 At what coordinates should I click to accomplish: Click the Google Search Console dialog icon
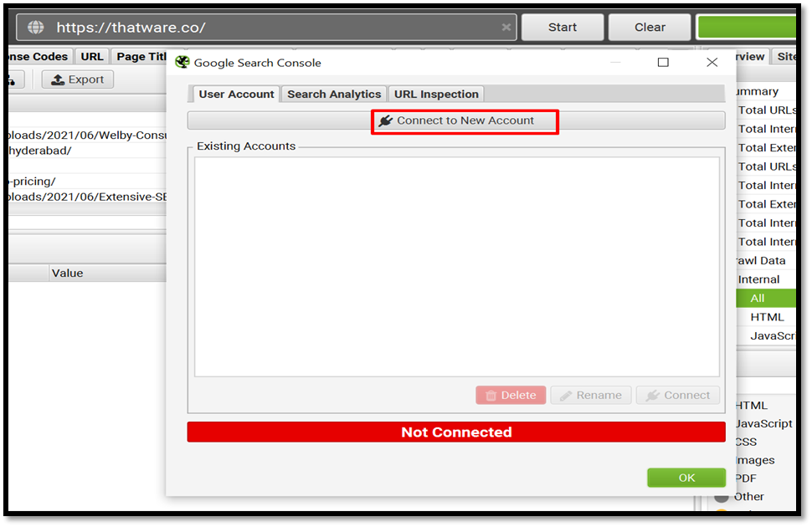[182, 62]
